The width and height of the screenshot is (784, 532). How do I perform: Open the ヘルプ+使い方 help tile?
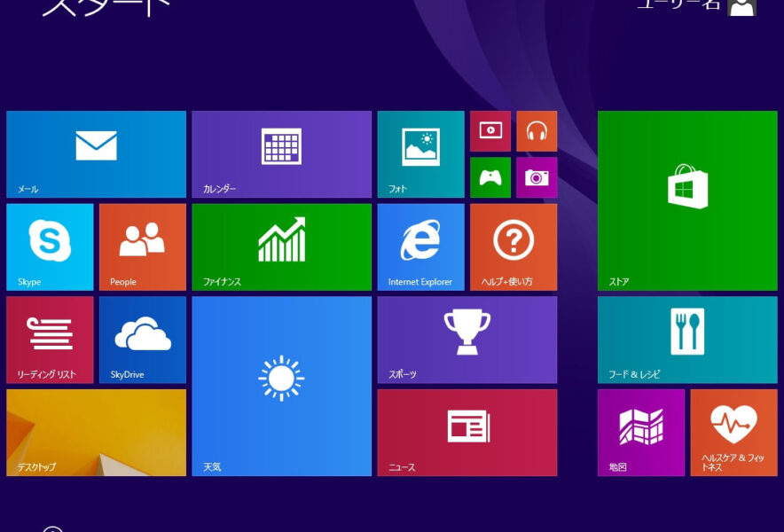pyautogui.click(x=514, y=247)
